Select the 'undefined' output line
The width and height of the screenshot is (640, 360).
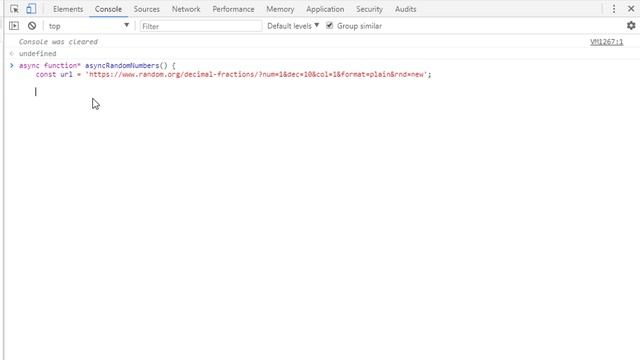click(38, 53)
